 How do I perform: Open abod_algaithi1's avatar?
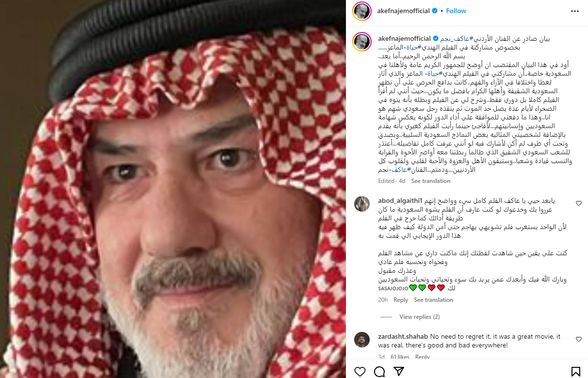click(362, 203)
